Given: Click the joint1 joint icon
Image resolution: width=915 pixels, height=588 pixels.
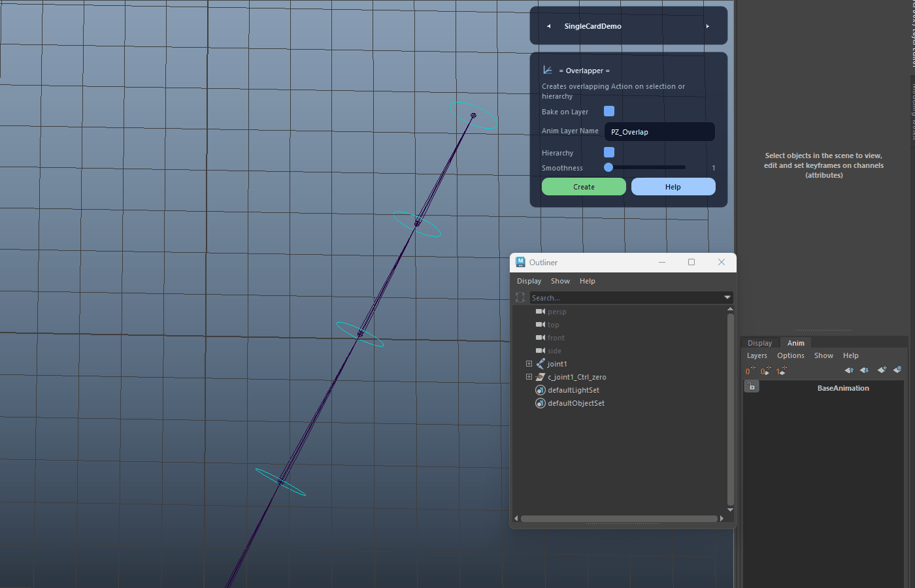Looking at the screenshot, I should [x=541, y=364].
